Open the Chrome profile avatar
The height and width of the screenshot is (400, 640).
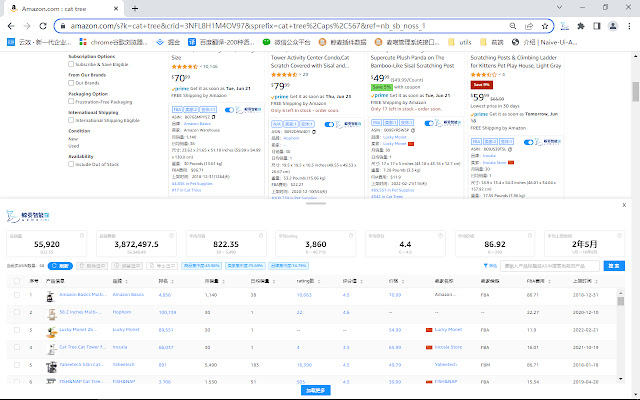tap(613, 26)
